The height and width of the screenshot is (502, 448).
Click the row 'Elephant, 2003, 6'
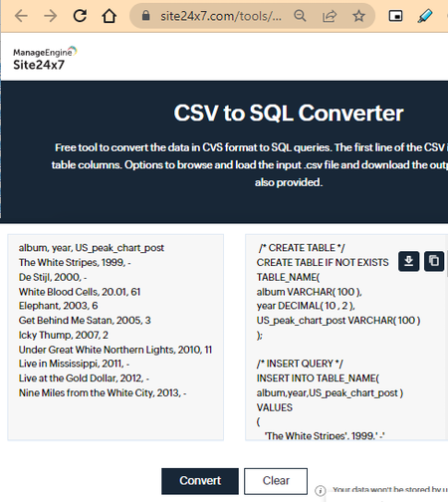[58, 306]
